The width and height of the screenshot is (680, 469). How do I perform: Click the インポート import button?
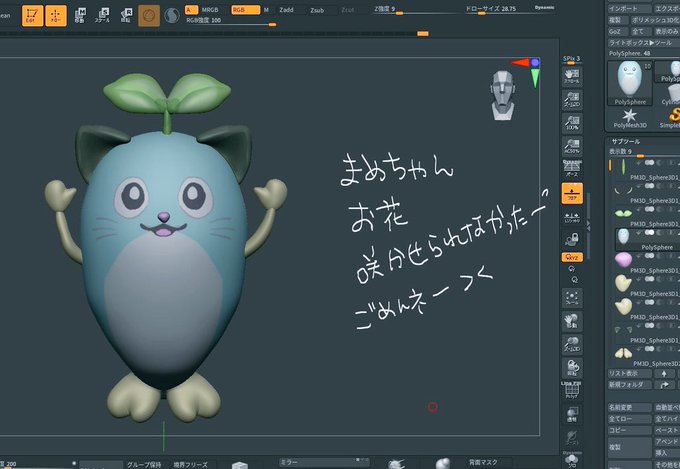(x=629, y=9)
